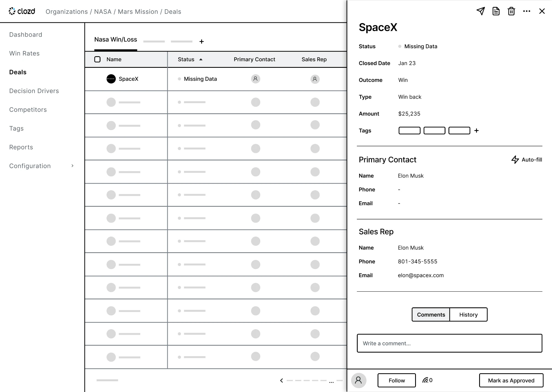Go to previous page with left chevron
The height and width of the screenshot is (392, 552).
click(x=282, y=380)
